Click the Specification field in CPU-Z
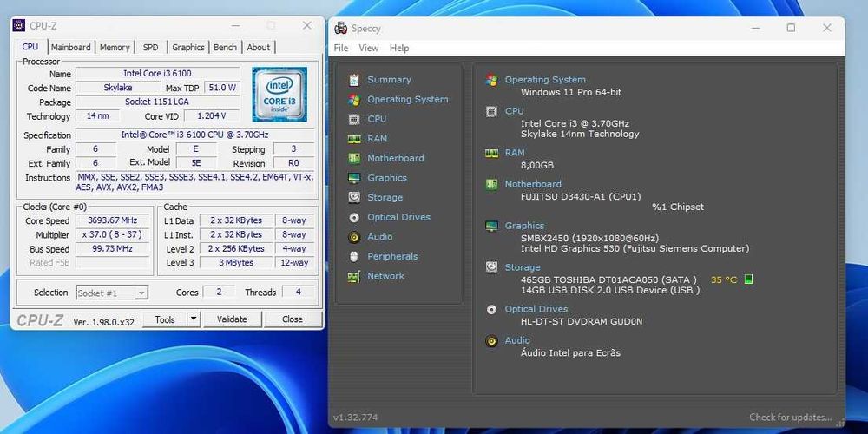This screenshot has width=868, height=434. point(194,135)
